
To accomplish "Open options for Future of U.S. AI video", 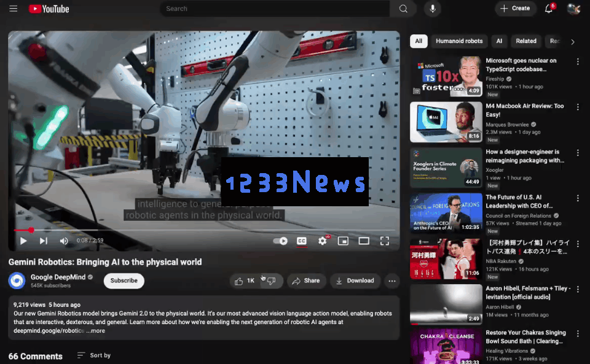I will [578, 198].
